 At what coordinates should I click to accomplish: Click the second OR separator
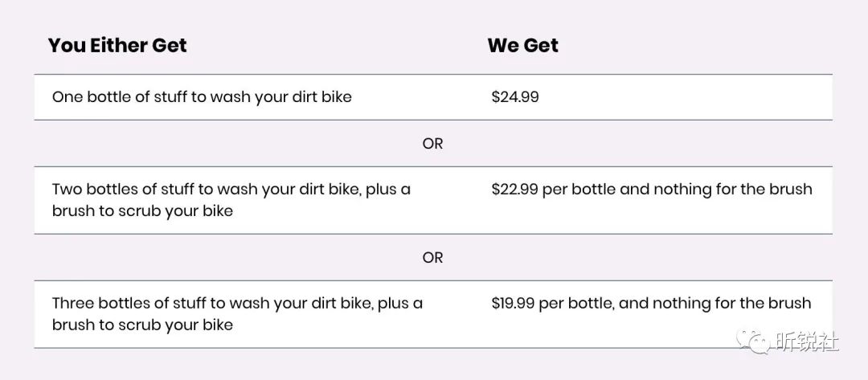(433, 258)
